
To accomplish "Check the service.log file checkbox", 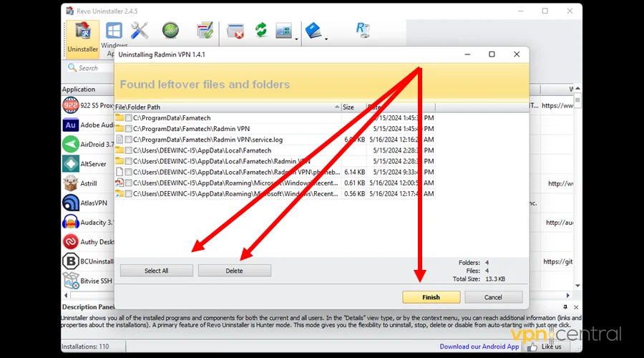I will click(129, 140).
